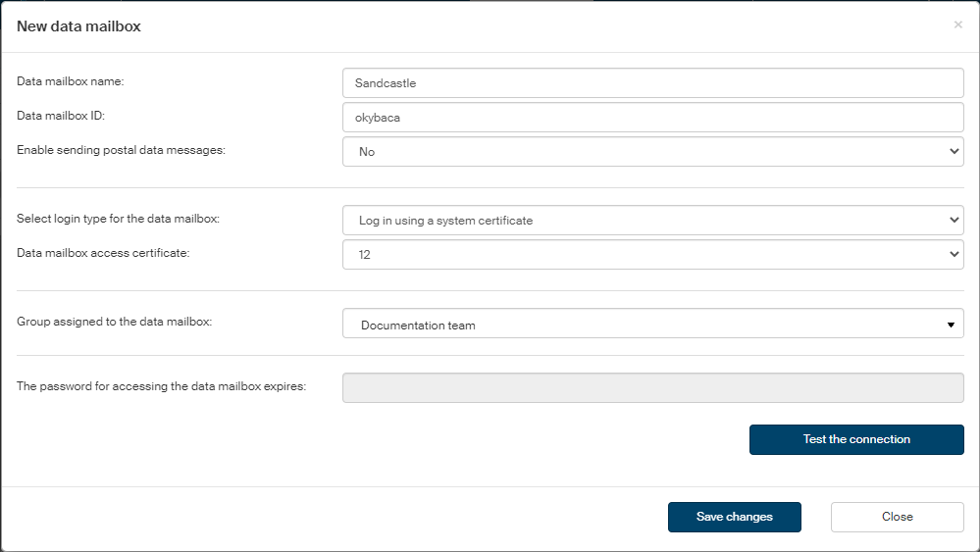The width and height of the screenshot is (980, 552).
Task: Open the Enable sending postal data messages dropdown
Action: pos(652,152)
